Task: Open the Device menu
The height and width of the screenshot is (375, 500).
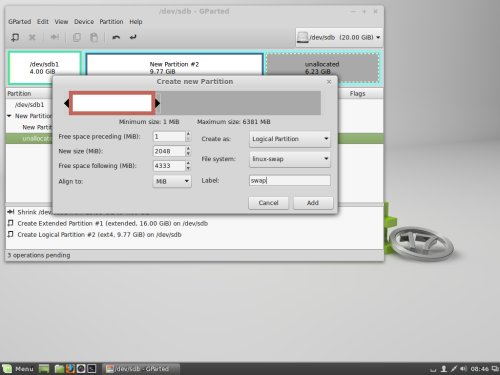Action: point(84,22)
